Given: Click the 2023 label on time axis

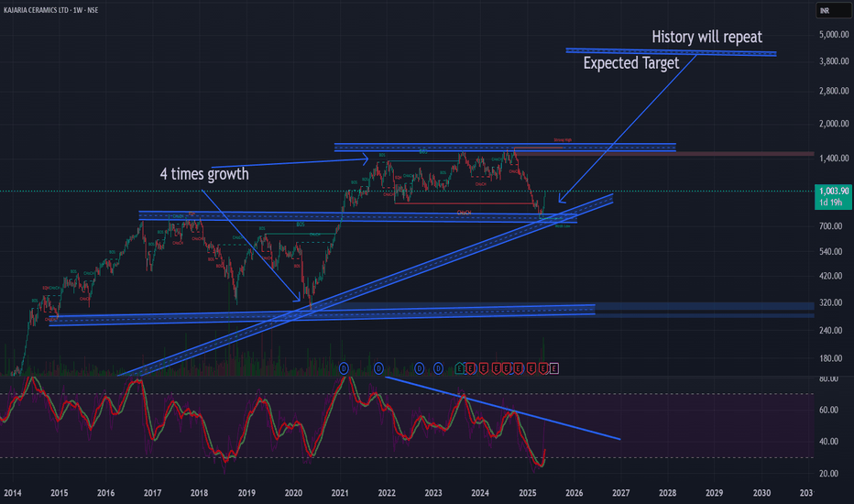Looking at the screenshot, I should click(x=433, y=493).
